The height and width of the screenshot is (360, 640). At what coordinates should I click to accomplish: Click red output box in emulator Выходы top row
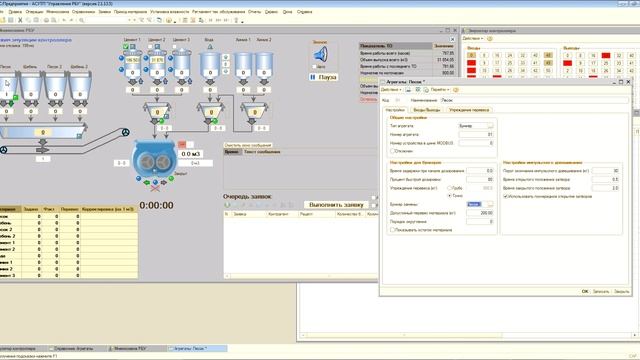pos(606,55)
